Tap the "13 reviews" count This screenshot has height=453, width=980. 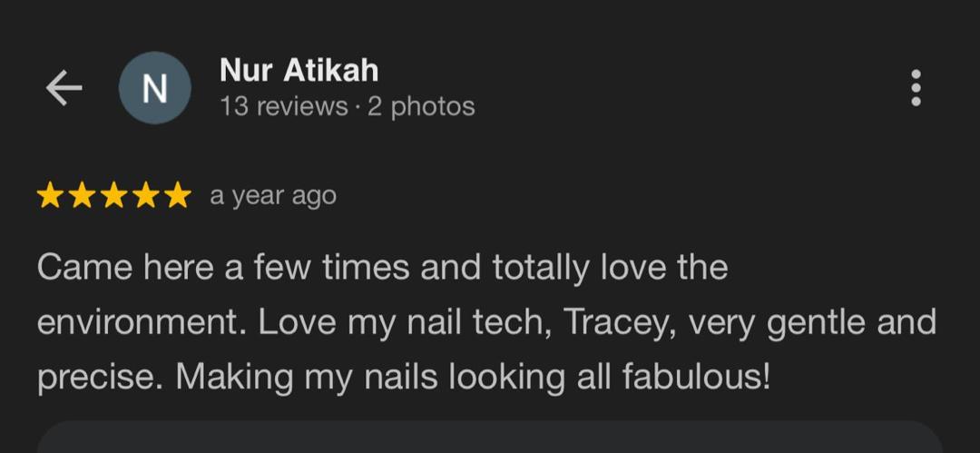[283, 107]
